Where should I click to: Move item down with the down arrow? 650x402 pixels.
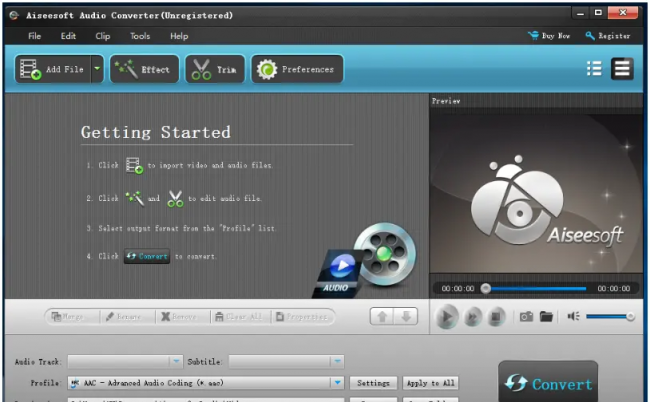[x=406, y=317]
